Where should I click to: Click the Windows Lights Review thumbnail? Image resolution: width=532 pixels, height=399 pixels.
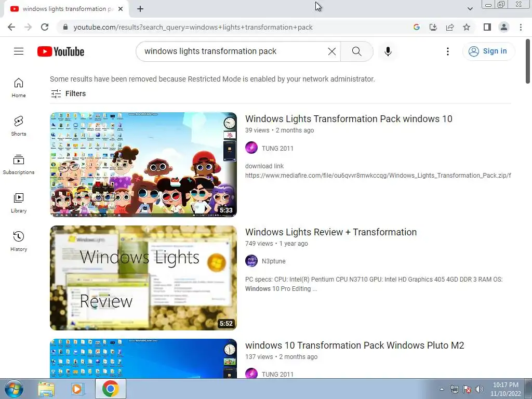[x=143, y=278]
